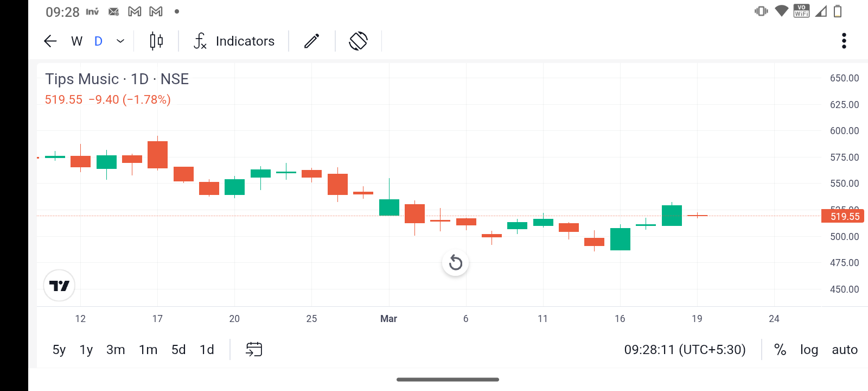Toggle the log scale option
The width and height of the screenshot is (868, 391).
pos(809,350)
